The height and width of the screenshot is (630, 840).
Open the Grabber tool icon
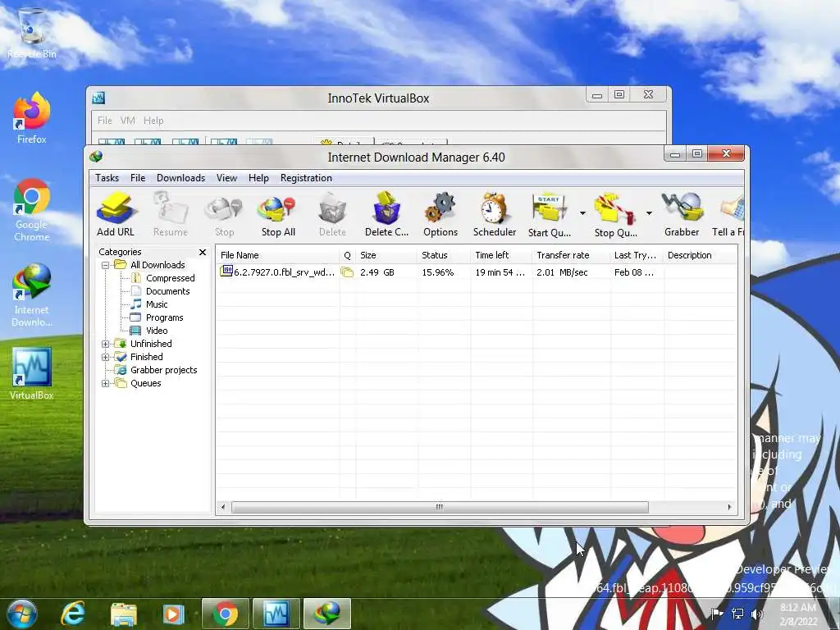pos(682,215)
